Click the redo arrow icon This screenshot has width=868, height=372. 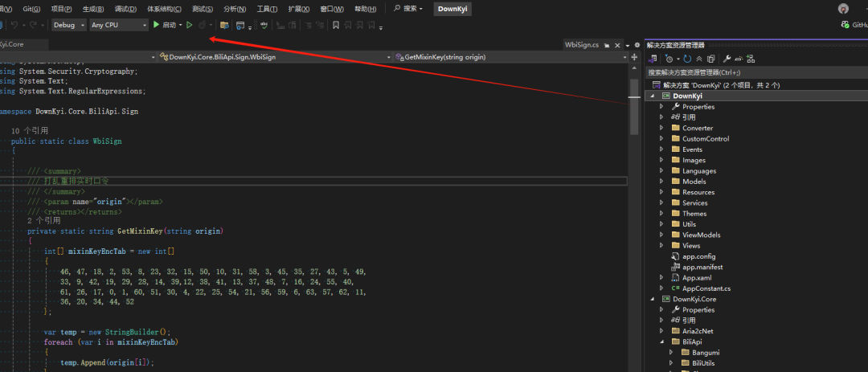(x=33, y=25)
